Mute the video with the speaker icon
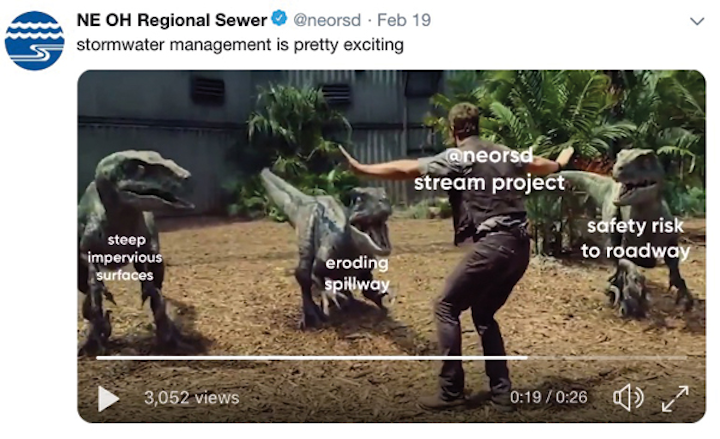Viewport: 720px width, 439px height. click(x=628, y=397)
